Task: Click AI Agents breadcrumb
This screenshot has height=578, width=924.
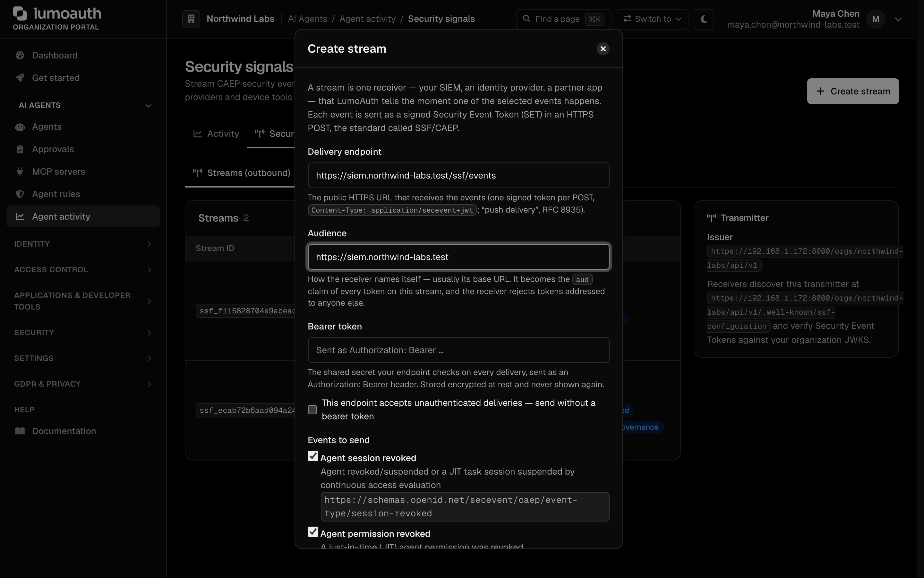Action: [x=307, y=19]
